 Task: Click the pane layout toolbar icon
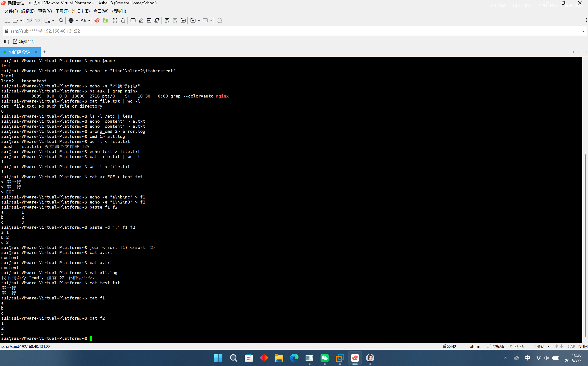tap(205, 21)
